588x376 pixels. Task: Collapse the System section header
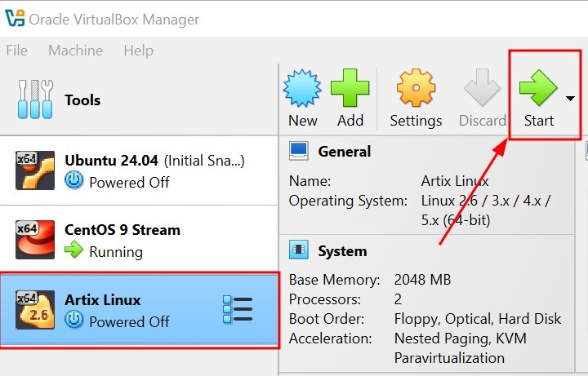342,251
